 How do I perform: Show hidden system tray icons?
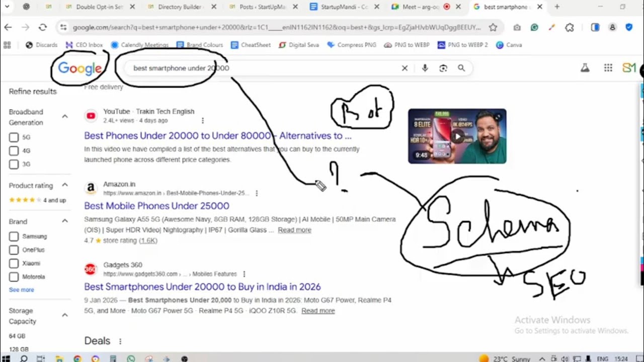click(542, 359)
